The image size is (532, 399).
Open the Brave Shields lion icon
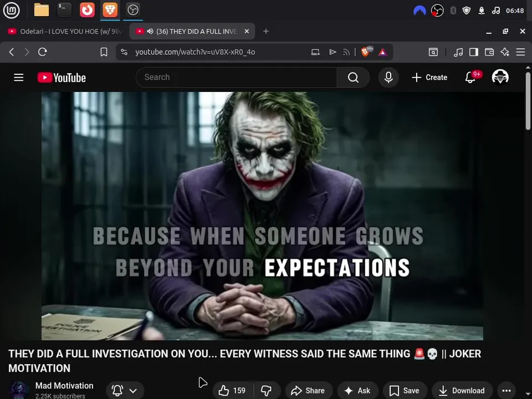[x=366, y=52]
